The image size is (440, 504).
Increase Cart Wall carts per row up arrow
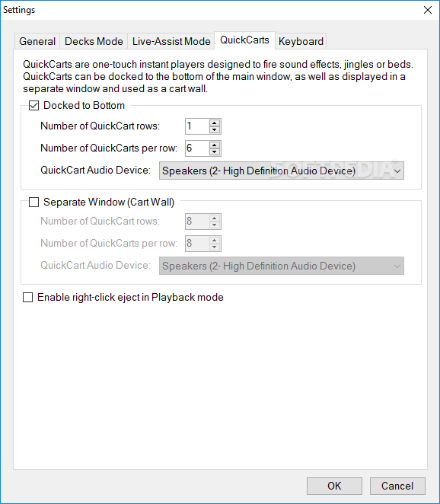pos(215,240)
